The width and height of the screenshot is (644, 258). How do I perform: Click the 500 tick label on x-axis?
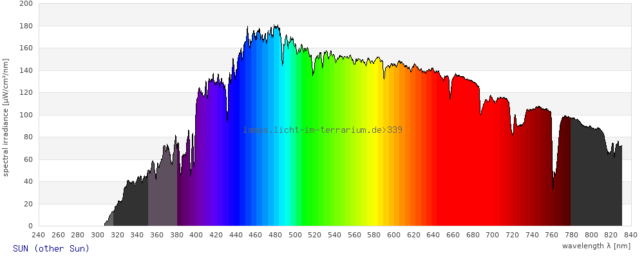[295, 235]
